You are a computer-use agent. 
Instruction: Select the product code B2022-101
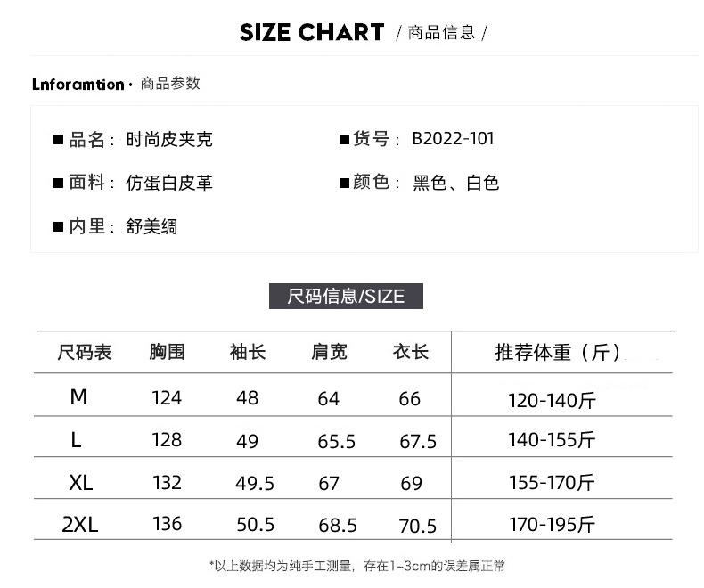[453, 139]
